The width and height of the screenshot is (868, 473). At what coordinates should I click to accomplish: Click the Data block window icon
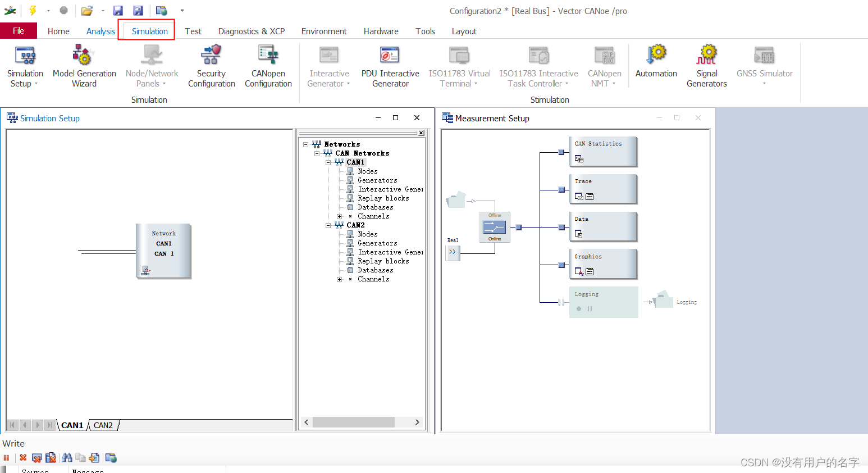coord(579,234)
